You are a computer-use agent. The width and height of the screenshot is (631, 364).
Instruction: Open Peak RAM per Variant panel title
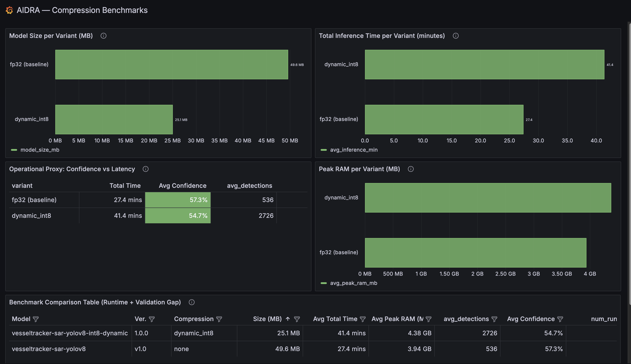[x=359, y=169]
